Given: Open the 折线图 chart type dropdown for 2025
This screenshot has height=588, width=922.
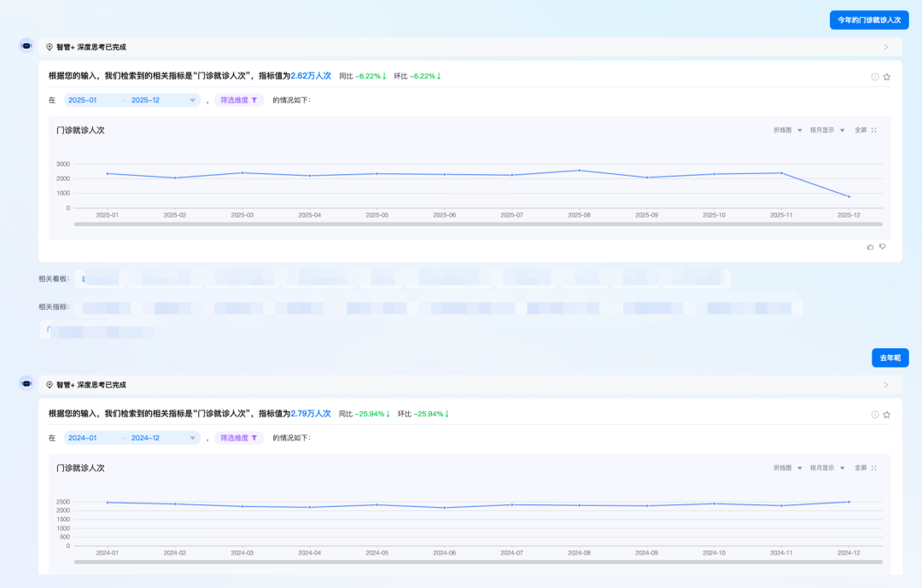Looking at the screenshot, I should click(787, 131).
